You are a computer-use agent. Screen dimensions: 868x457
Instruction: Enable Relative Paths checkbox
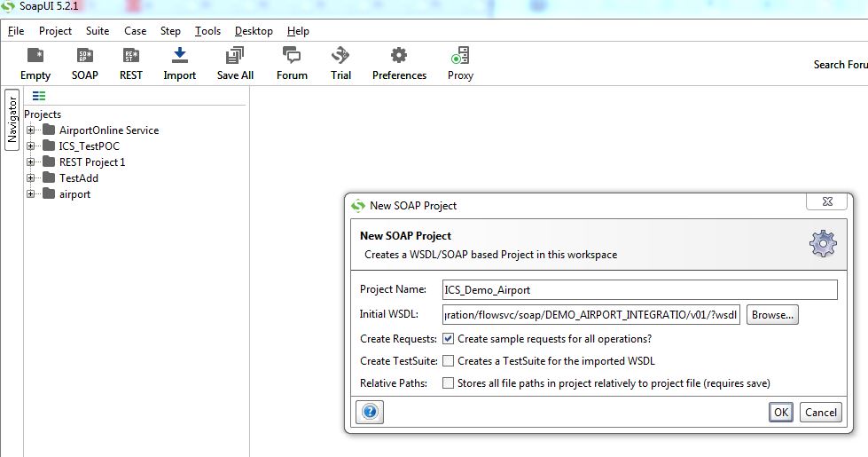[449, 382]
